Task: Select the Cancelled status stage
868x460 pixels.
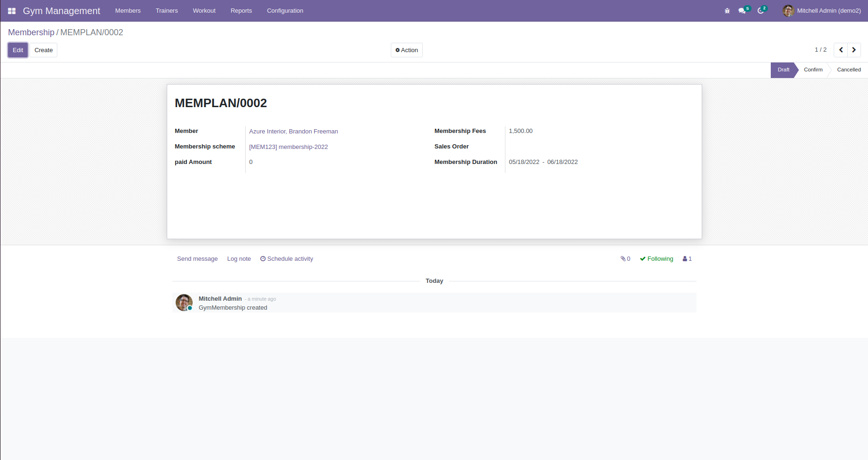Action: [849, 70]
